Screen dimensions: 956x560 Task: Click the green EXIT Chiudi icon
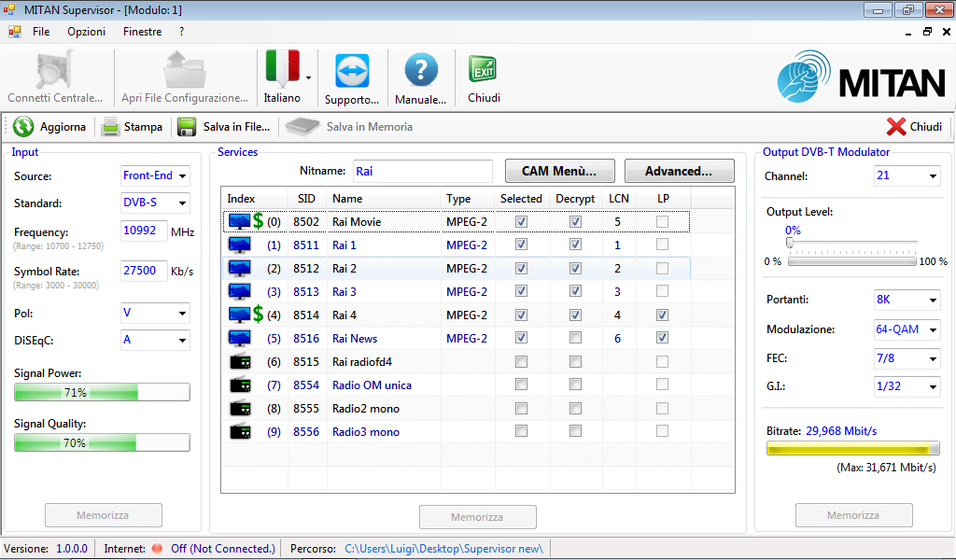483,69
